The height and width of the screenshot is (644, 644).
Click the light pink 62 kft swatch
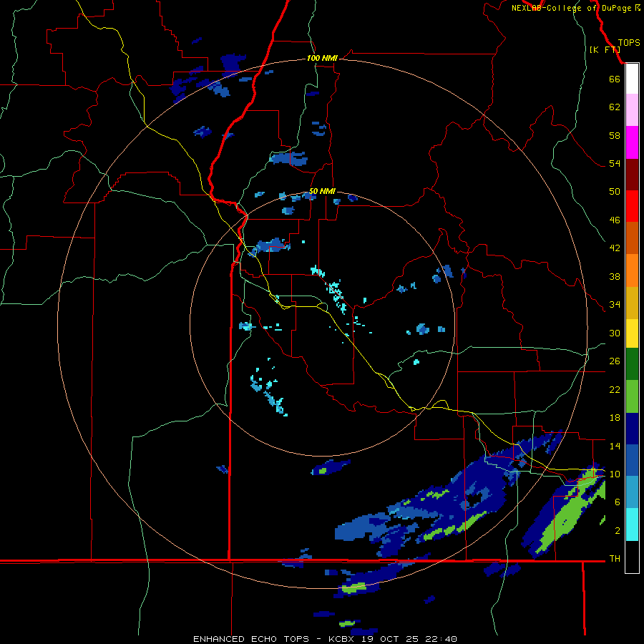click(x=632, y=110)
